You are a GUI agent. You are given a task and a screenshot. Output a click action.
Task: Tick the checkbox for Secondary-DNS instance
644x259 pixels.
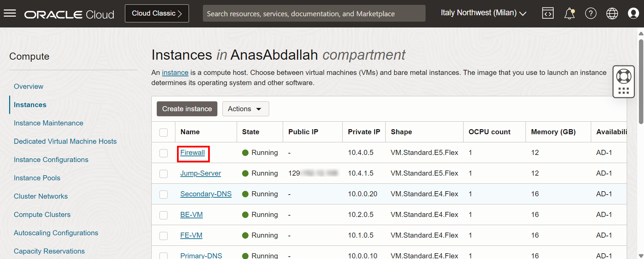[x=163, y=194]
